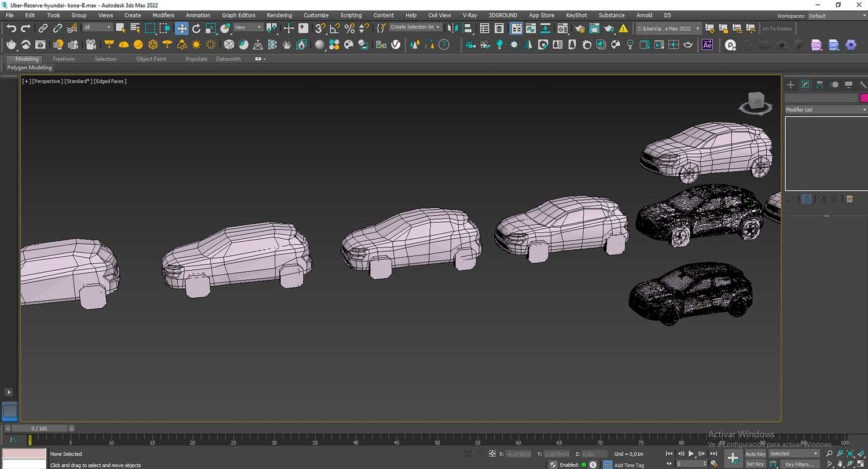Click the Undo arrow icon
This screenshot has width=868, height=469.
[11, 28]
